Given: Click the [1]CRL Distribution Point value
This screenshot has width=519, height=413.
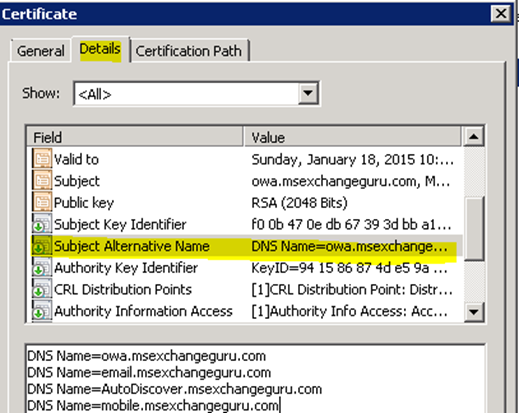Looking at the screenshot, I should click(352, 289).
